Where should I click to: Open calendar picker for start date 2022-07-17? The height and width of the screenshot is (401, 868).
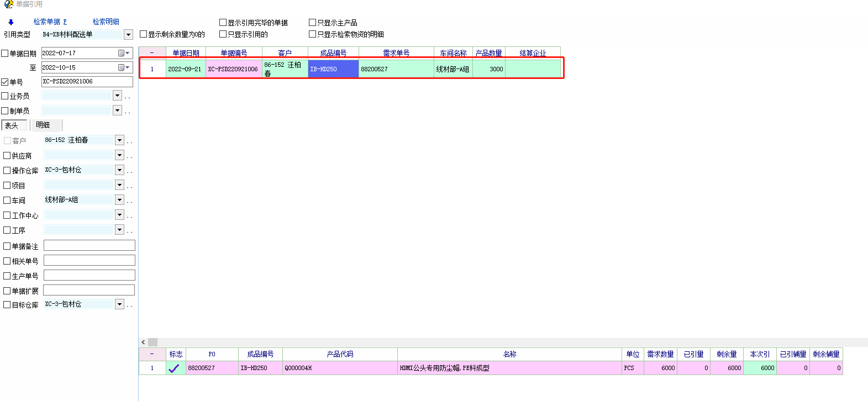[x=124, y=53]
